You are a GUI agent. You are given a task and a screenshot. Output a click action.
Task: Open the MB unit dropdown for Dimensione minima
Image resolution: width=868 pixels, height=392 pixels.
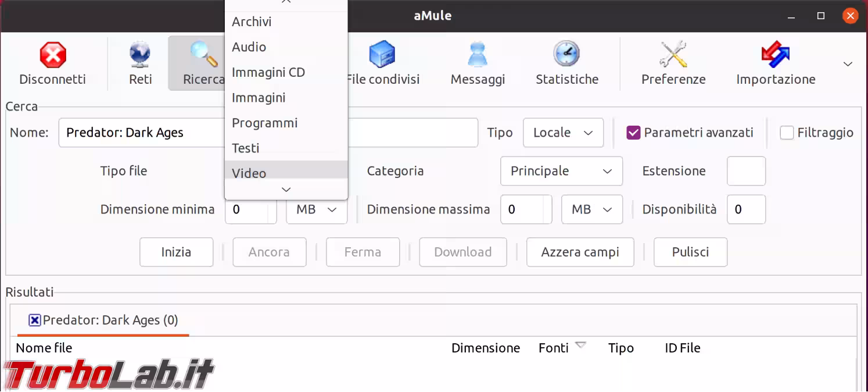[x=317, y=209]
